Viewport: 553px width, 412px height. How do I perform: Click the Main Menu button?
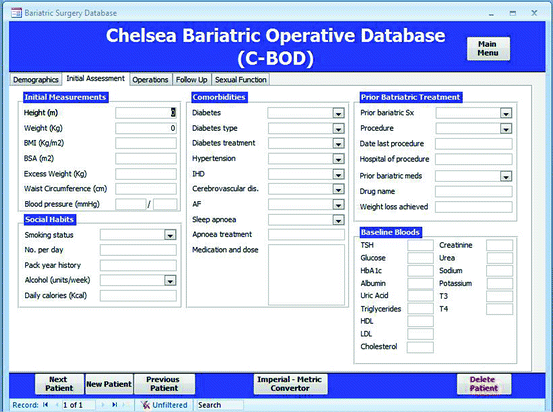pos(488,49)
